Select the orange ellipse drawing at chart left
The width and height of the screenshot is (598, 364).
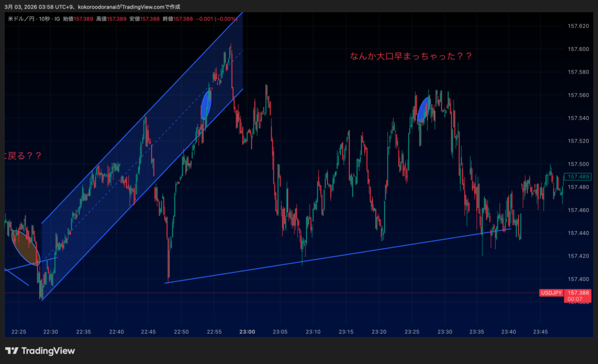click(x=26, y=247)
